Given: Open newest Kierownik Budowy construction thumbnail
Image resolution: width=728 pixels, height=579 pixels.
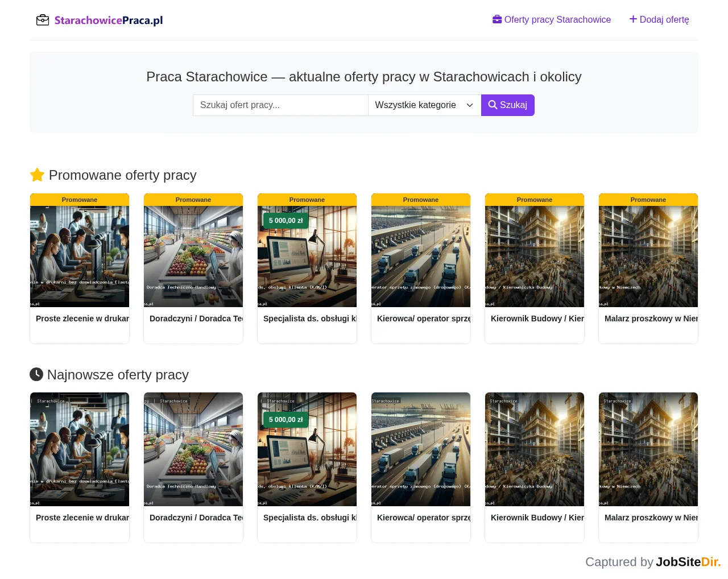Looking at the screenshot, I should (x=535, y=449).
